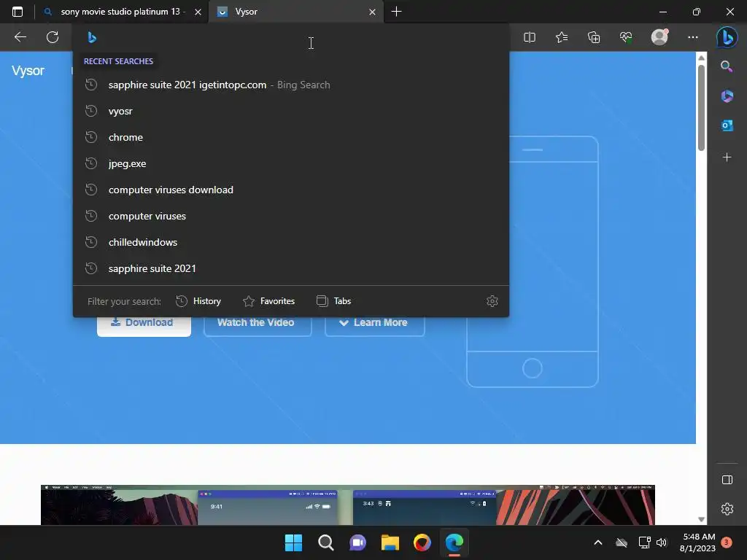Click the Vysor logo link
Screen dimensions: 747x560
point(28,71)
